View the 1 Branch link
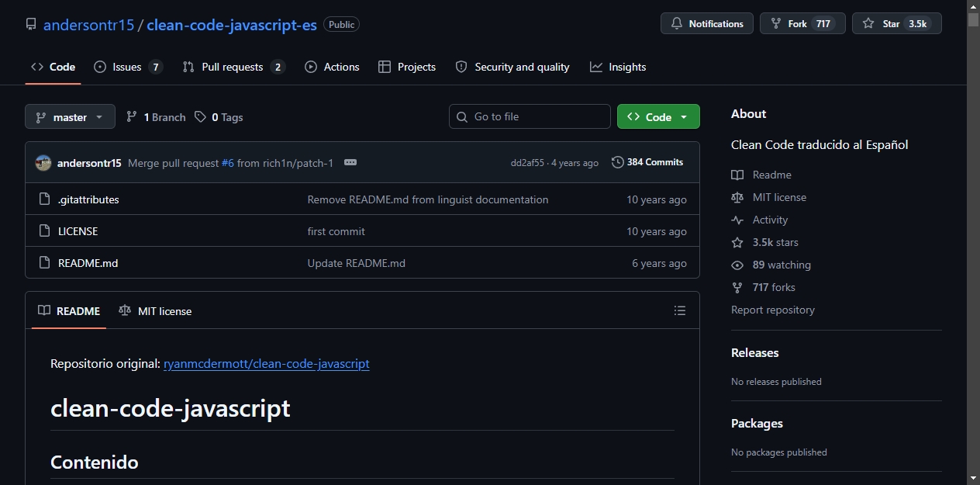980x485 pixels. point(156,117)
